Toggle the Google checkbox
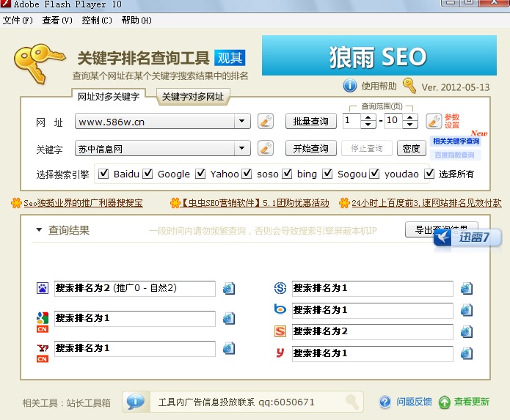Image resolution: width=510 pixels, height=420 pixels. click(147, 174)
